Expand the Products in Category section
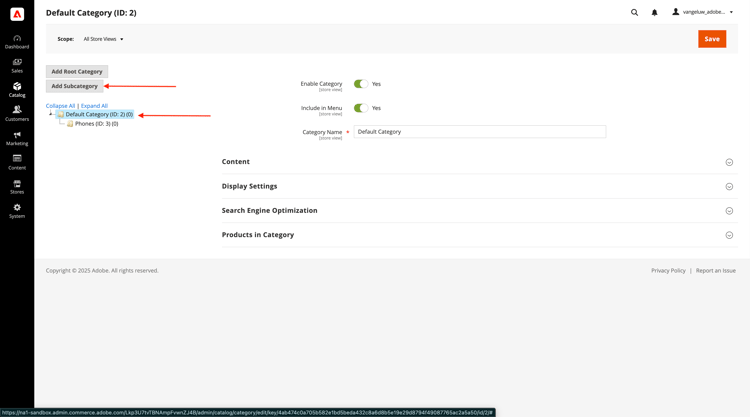 (479, 235)
